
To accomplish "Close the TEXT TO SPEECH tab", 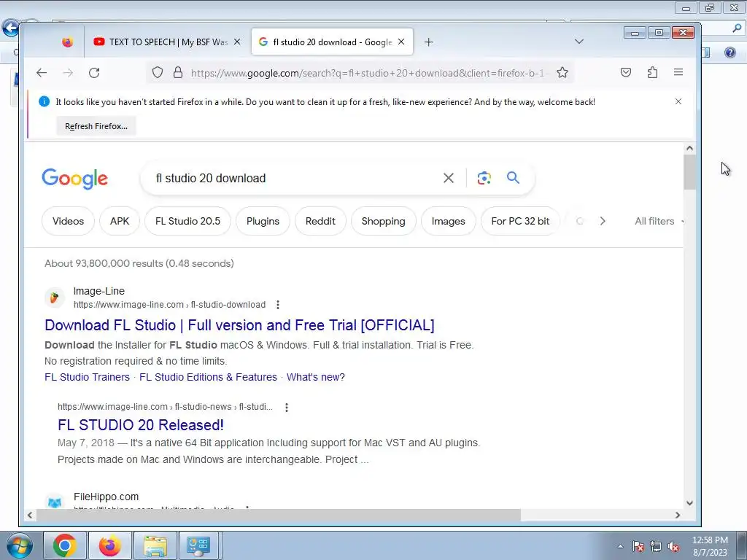I will point(237,42).
